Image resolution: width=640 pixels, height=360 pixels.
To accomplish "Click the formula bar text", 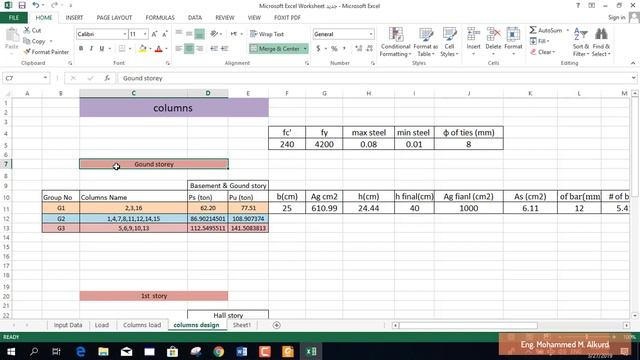I will point(142,78).
